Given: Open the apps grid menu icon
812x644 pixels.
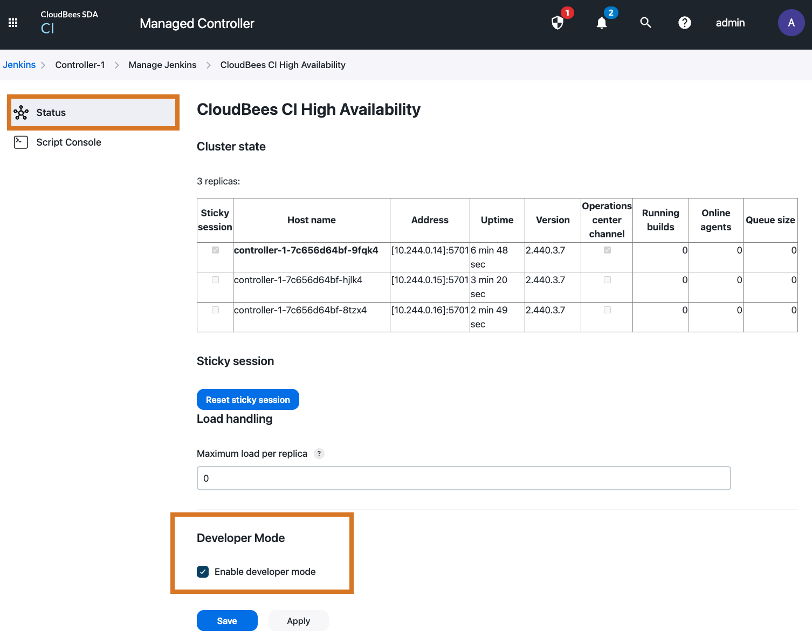Looking at the screenshot, I should tap(13, 23).
